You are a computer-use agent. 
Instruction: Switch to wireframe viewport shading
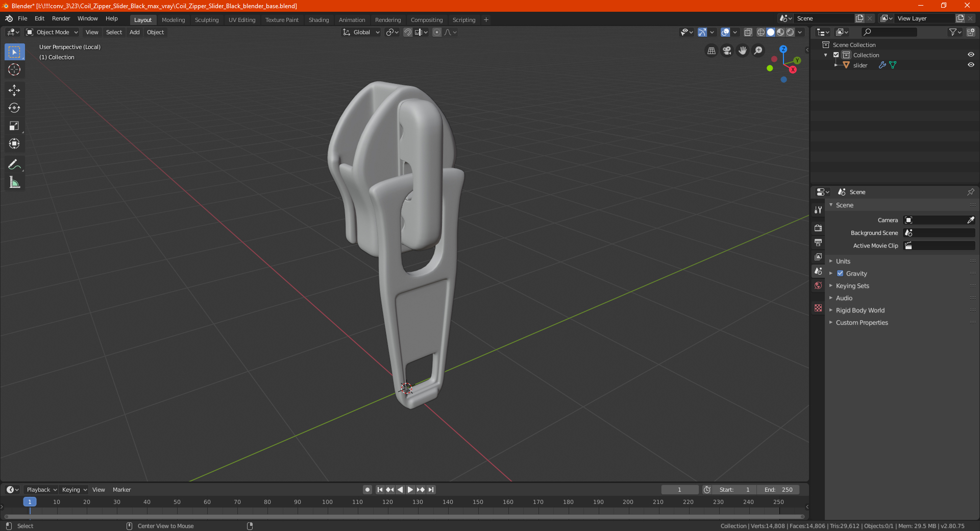[761, 32]
